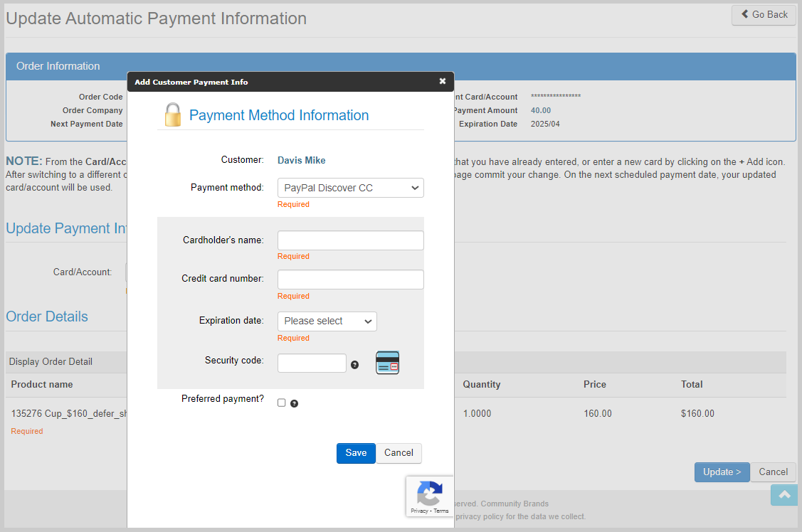
Task: Click the padlock icon beside Payment Method Information
Action: point(173,115)
